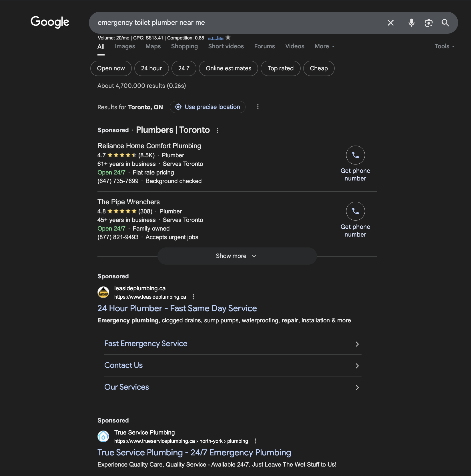Star this keyword in the volume bar
Viewport: 471px width, 476px height.
click(x=228, y=37)
